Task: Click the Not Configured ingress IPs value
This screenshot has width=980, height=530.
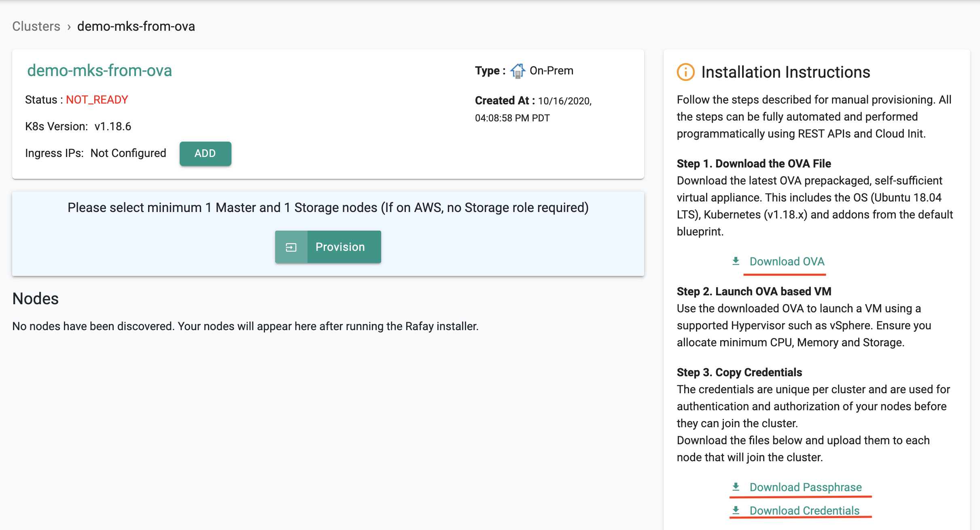Action: [x=128, y=153]
